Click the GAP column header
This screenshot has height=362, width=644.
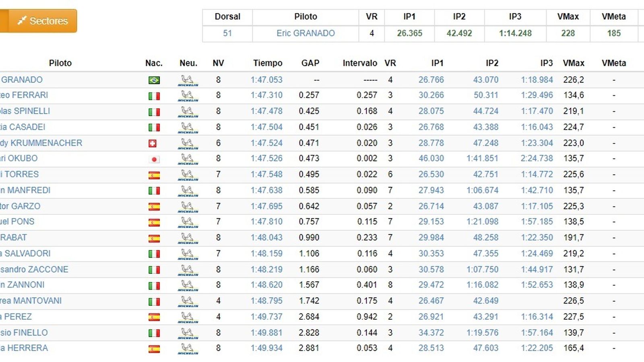[310, 63]
